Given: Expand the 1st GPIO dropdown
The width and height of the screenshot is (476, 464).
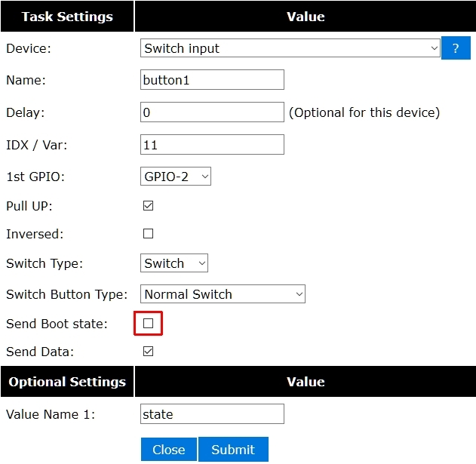Looking at the screenshot, I should point(176,177).
